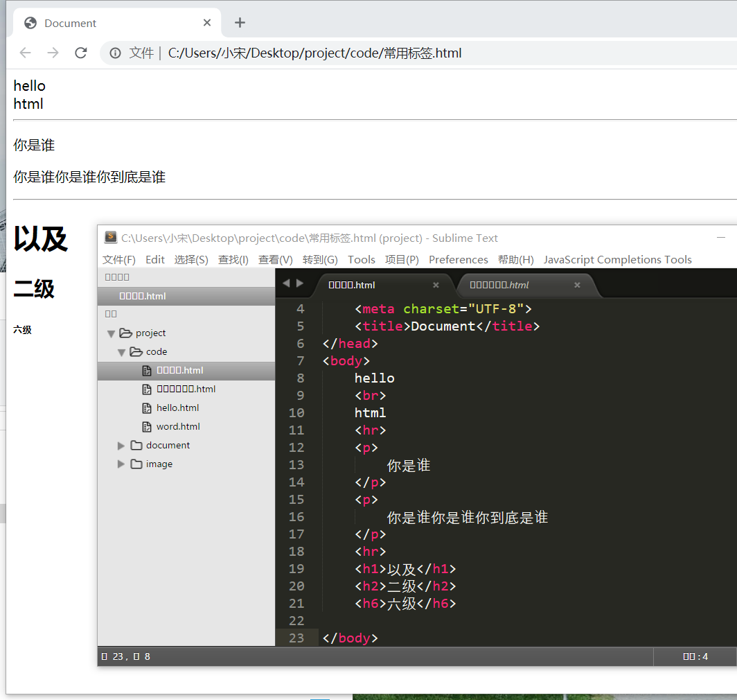
Task: Click the reload icon in the browser toolbar
Action: pyautogui.click(x=80, y=53)
